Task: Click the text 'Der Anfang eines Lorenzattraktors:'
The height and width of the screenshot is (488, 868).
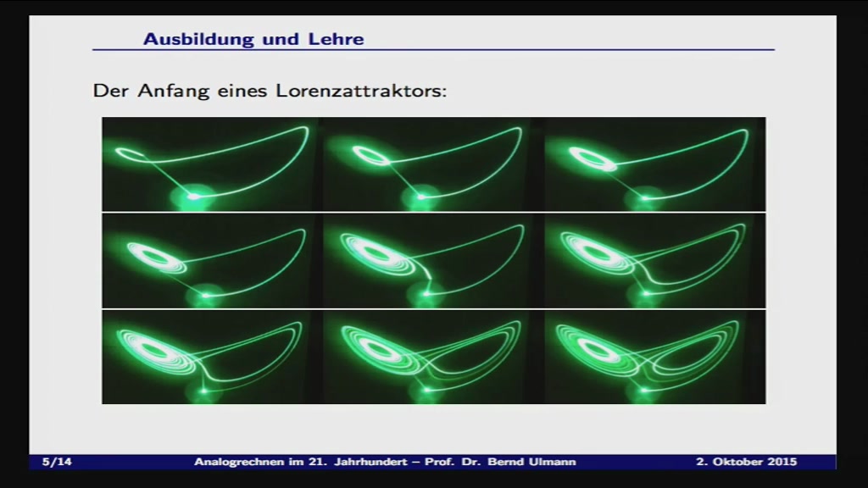Action: [270, 90]
